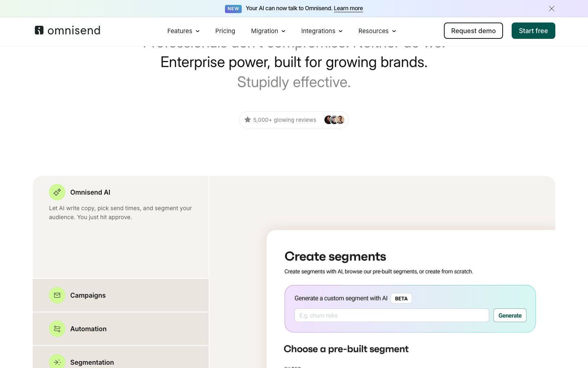
Task: Click the BETA badge
Action: [x=401, y=298]
